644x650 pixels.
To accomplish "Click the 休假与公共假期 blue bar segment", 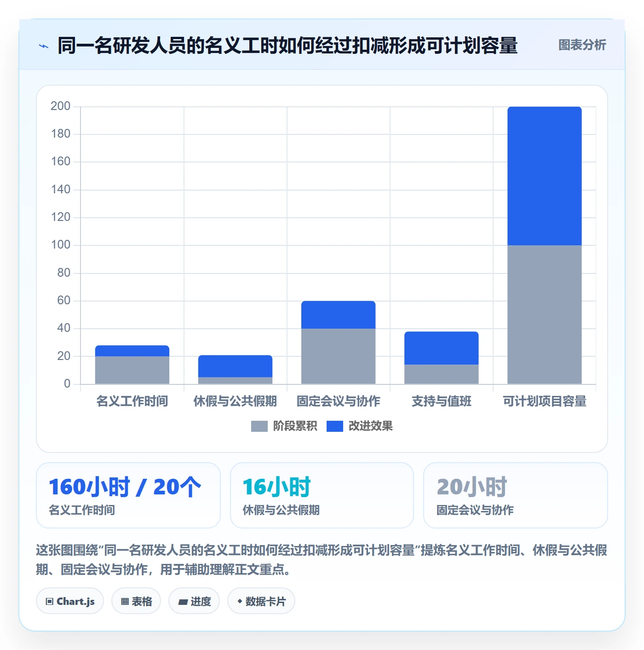I will (235, 366).
